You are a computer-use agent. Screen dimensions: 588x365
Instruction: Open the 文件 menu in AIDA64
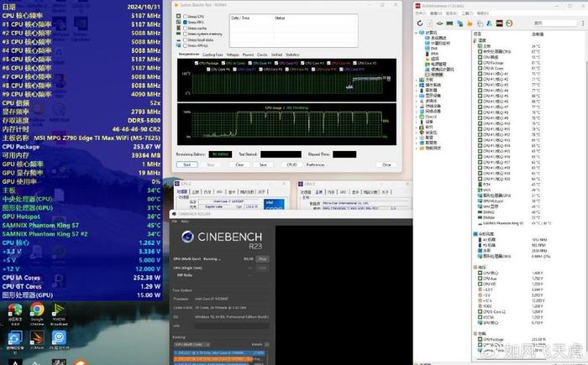click(421, 13)
